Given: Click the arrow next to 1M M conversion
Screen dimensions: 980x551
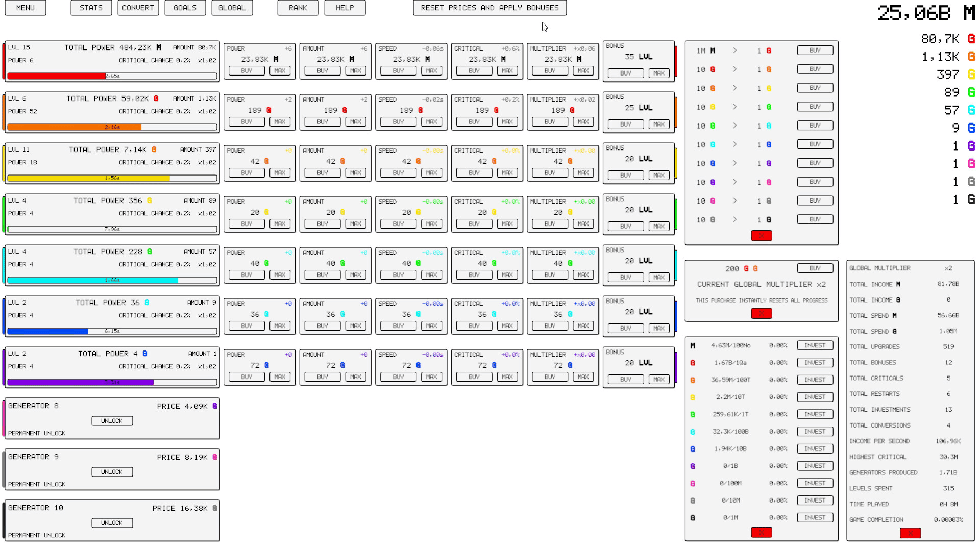Looking at the screenshot, I should [x=734, y=51].
